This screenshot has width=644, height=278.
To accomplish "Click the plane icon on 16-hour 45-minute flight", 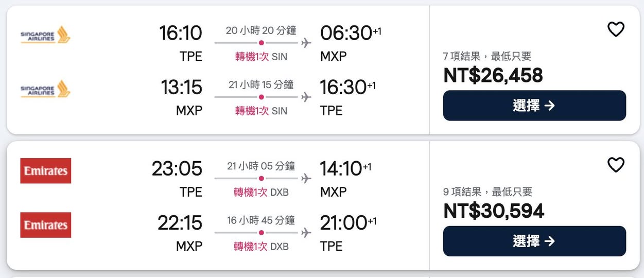I will 306,233.
